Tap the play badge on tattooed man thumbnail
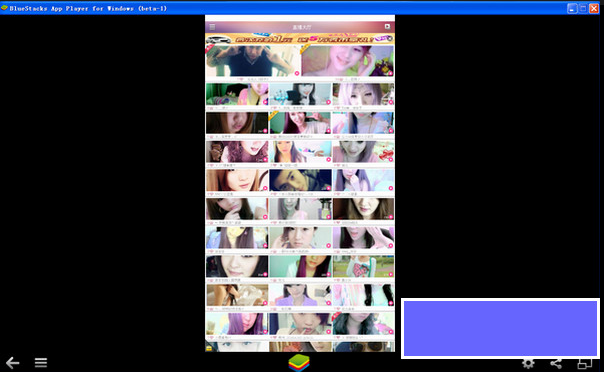The width and height of the screenshot is (604, 372). coord(297,73)
